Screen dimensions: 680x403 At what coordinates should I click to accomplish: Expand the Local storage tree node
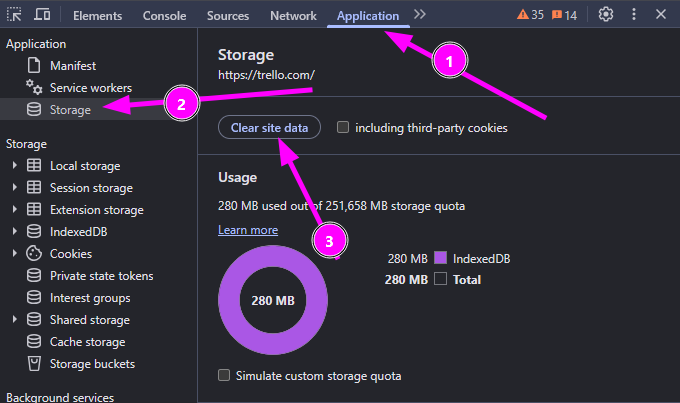[14, 165]
